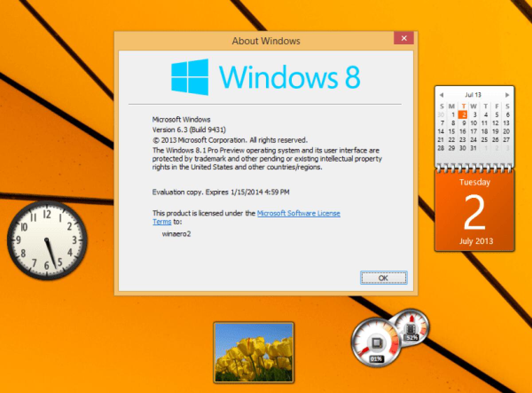Close the About Windows dialog
This screenshot has height=393, width=532.
[x=404, y=39]
